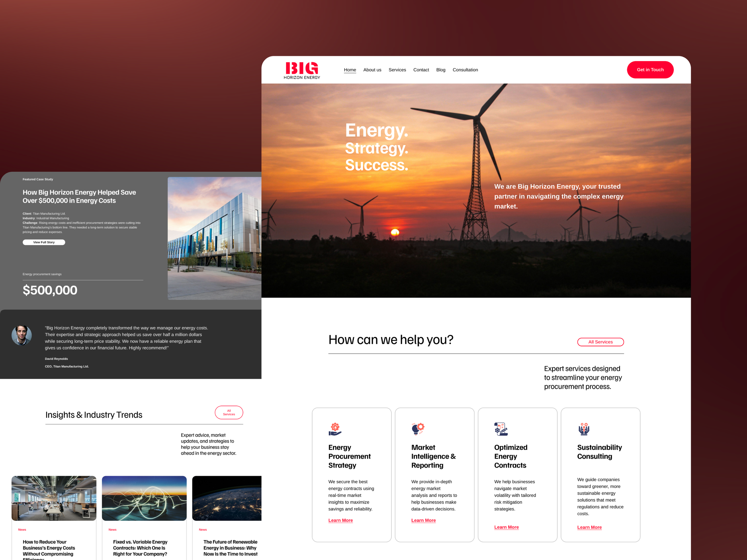Click the BIG Horizon Energy logo
The width and height of the screenshot is (747, 560).
pyautogui.click(x=301, y=70)
